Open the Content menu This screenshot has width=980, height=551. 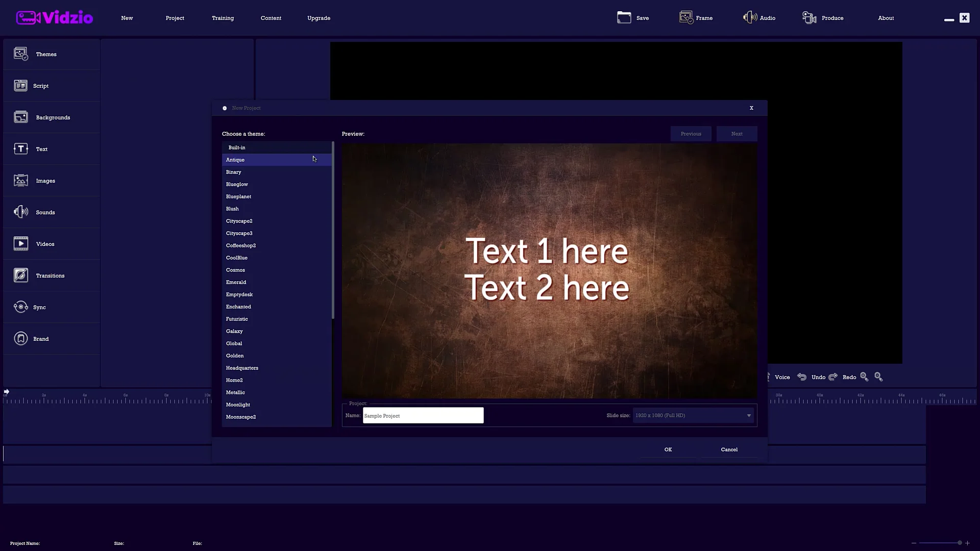[x=271, y=18]
